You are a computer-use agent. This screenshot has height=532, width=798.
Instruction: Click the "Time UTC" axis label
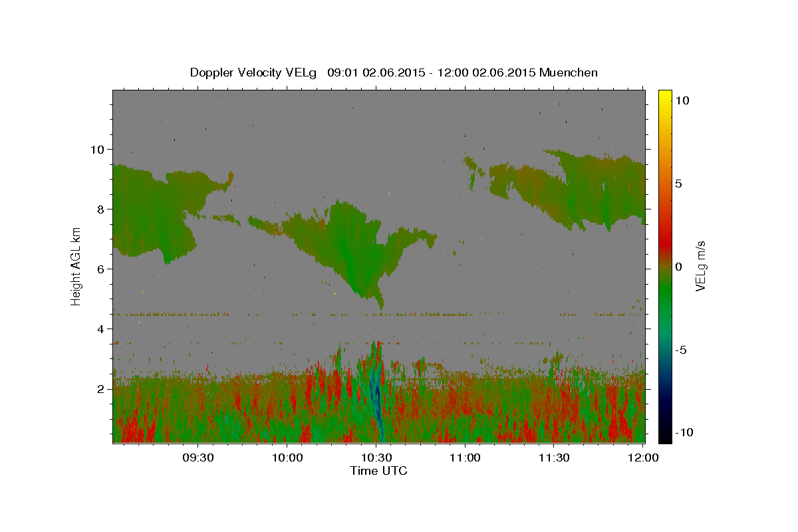[x=378, y=471]
